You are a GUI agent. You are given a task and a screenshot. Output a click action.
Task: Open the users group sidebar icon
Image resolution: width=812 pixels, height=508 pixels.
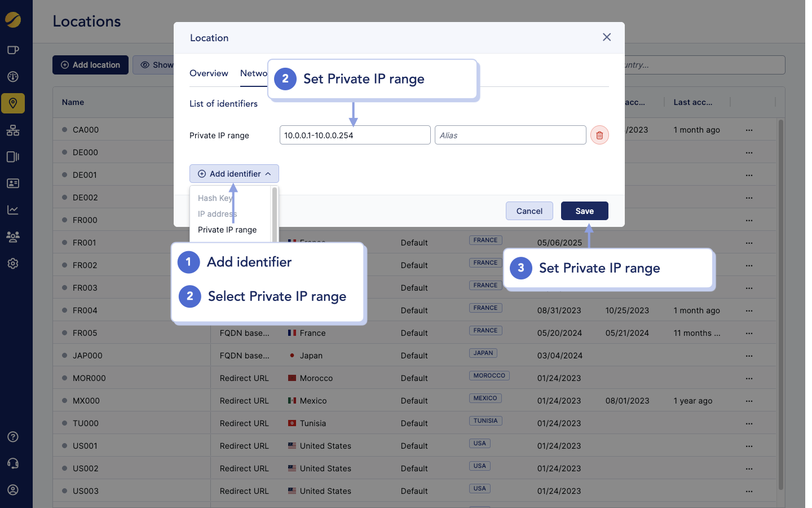click(x=13, y=237)
